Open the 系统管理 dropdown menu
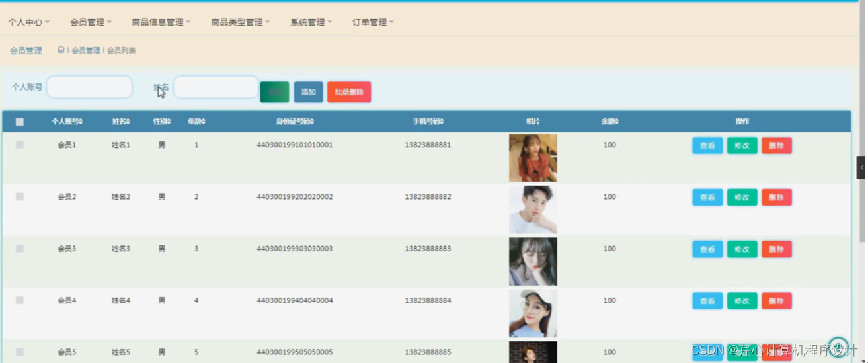Screen dimensions: 868x363 (x=311, y=22)
